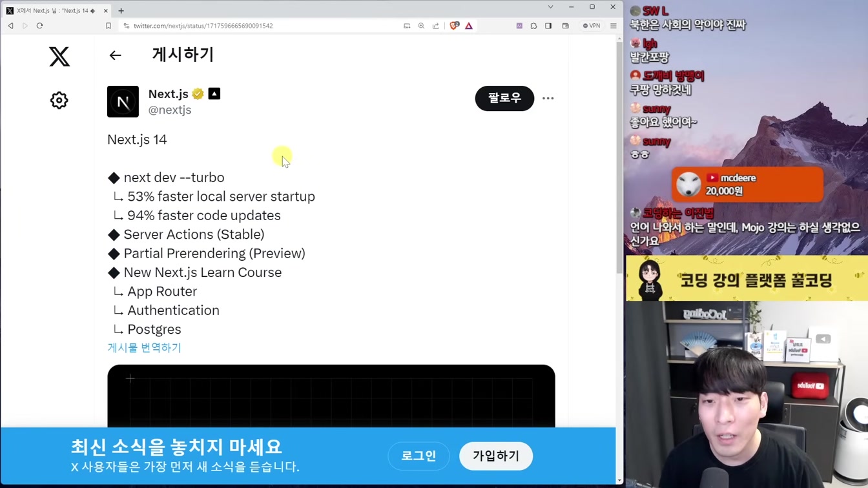Click the "Postgres" line in the tweet
Image resolution: width=868 pixels, height=488 pixels.
(154, 329)
